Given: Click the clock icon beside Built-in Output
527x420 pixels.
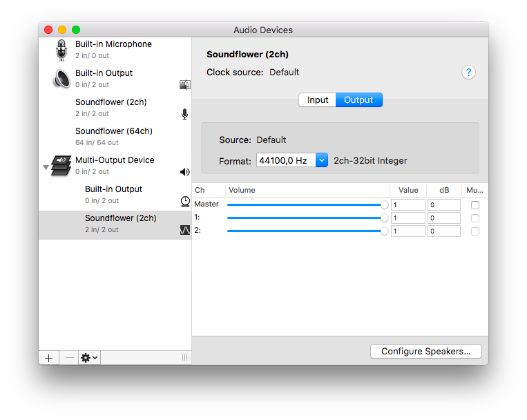Looking at the screenshot, I should pyautogui.click(x=184, y=201).
